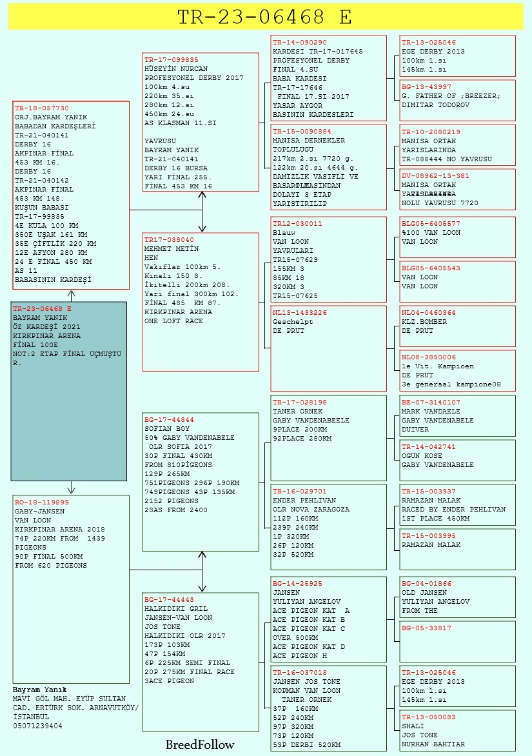Click ring number TR-10-2080219
This screenshot has width=532, height=756.
[431, 132]
